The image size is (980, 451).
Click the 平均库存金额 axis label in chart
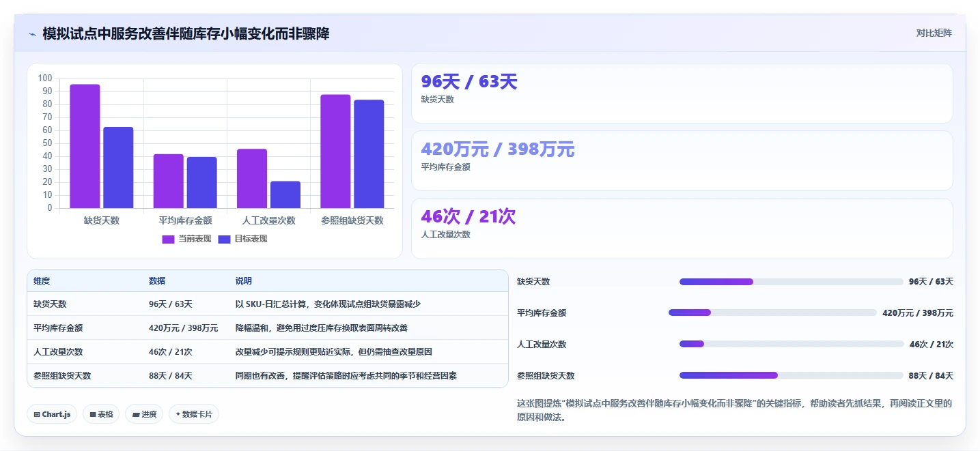pyautogui.click(x=185, y=220)
